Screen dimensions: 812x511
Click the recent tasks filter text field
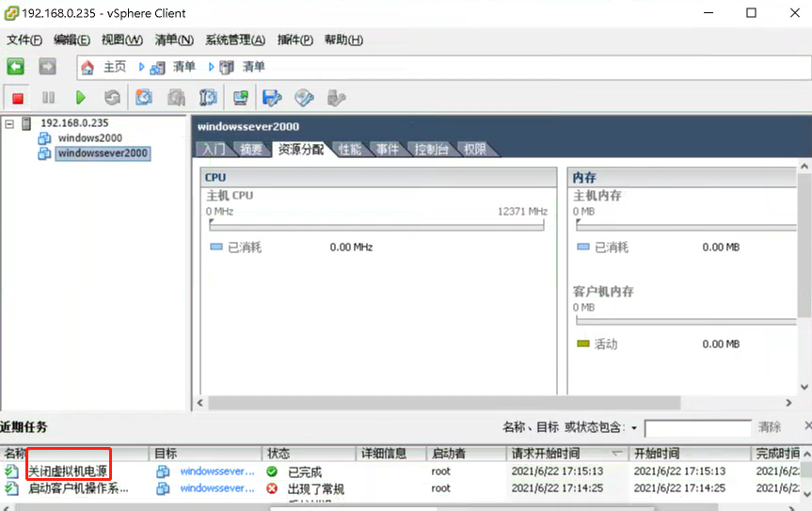[x=697, y=428]
